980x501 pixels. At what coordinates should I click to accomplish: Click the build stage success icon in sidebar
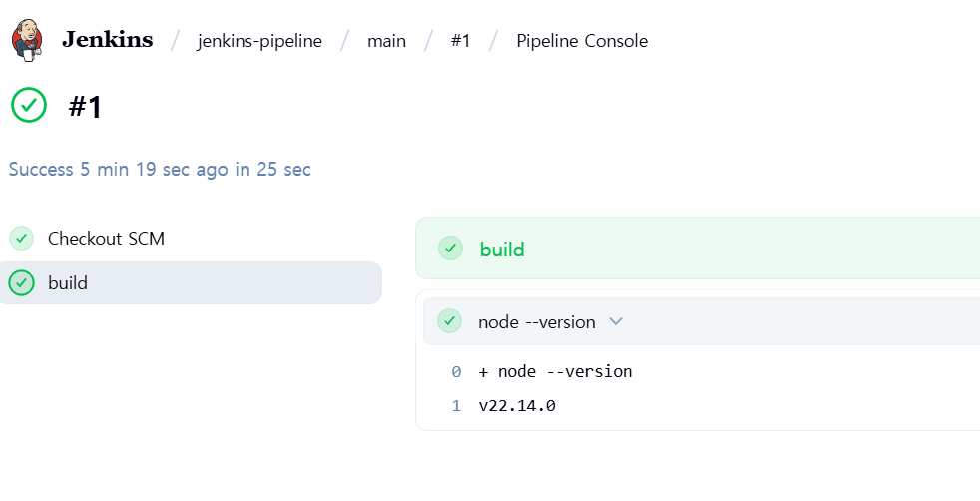21,283
